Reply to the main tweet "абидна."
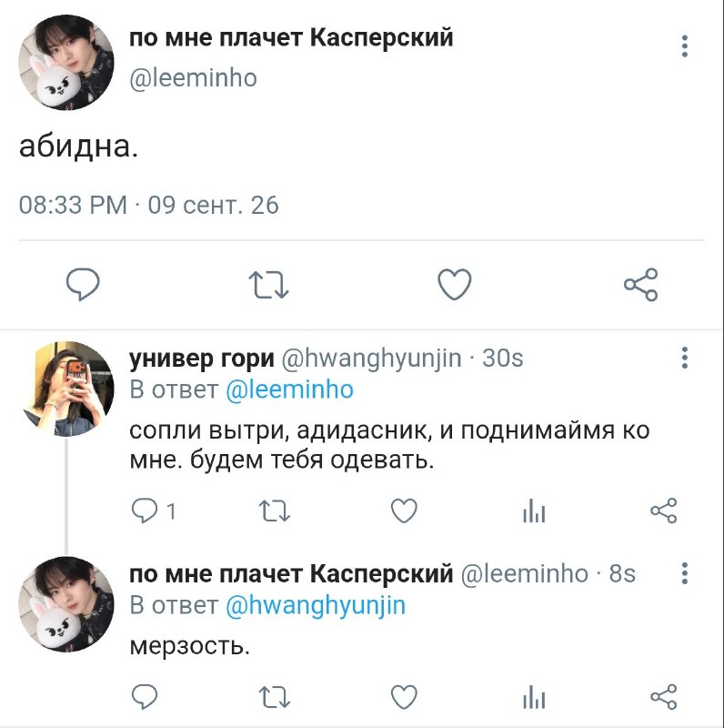Image resolution: width=724 pixels, height=728 pixels. [x=83, y=284]
